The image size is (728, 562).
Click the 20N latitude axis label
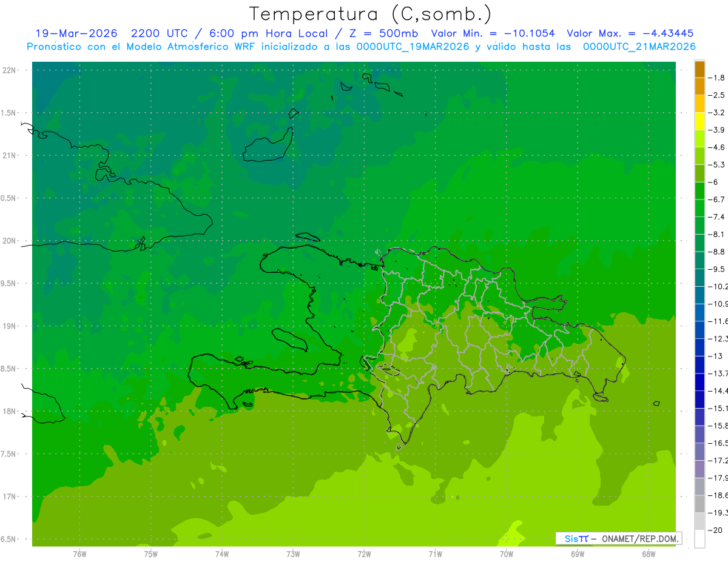(x=10, y=241)
